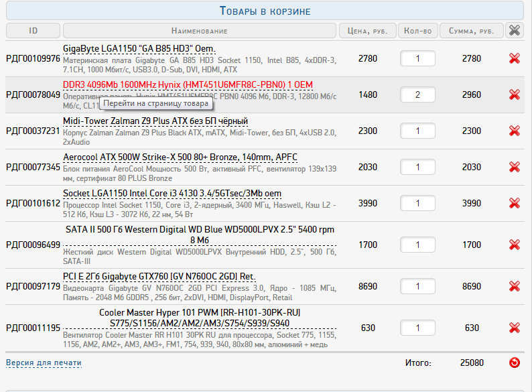Edit quantity field for Cooler Master cooler
This screenshot has height=392, width=532.
pyautogui.click(x=417, y=328)
